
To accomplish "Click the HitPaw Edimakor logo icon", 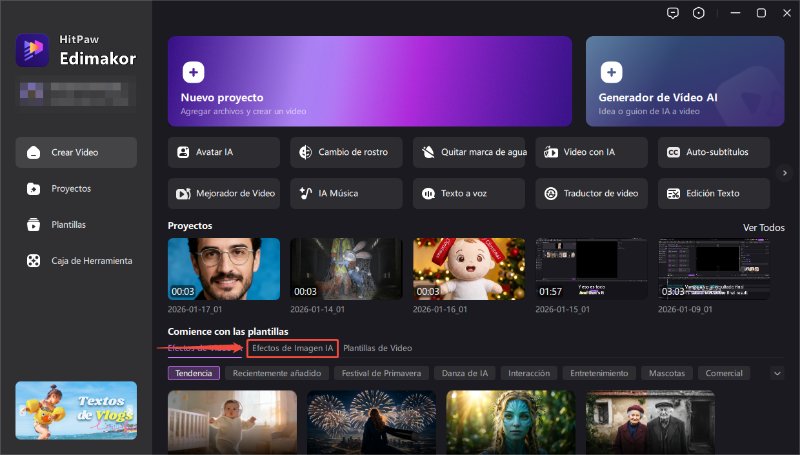I will coord(32,50).
